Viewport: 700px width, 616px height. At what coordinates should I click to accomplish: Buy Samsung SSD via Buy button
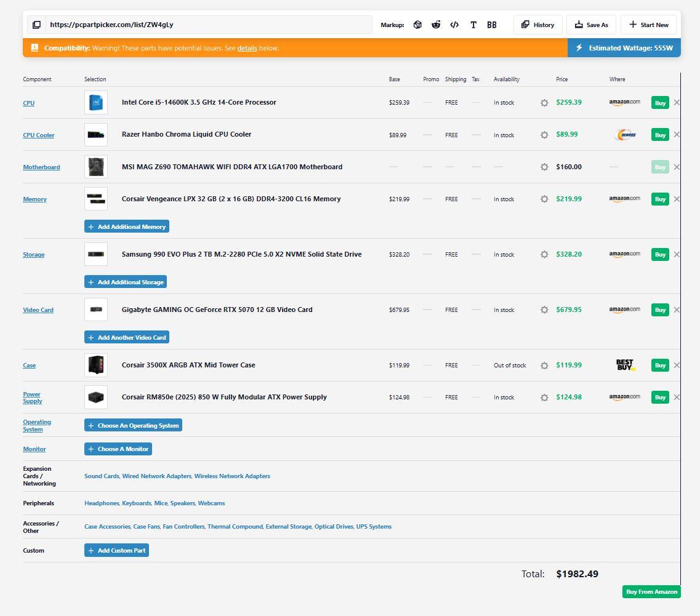(x=660, y=254)
